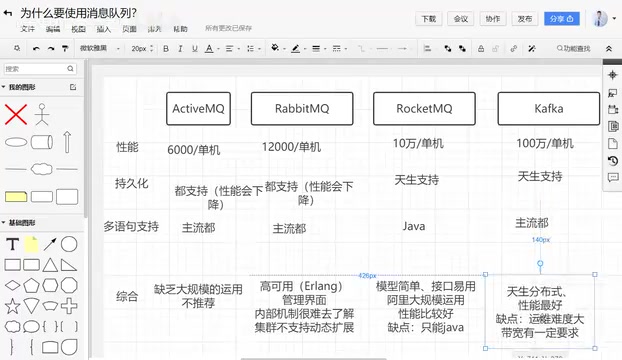
Task: Open the font color A picker
Action: 209,48
